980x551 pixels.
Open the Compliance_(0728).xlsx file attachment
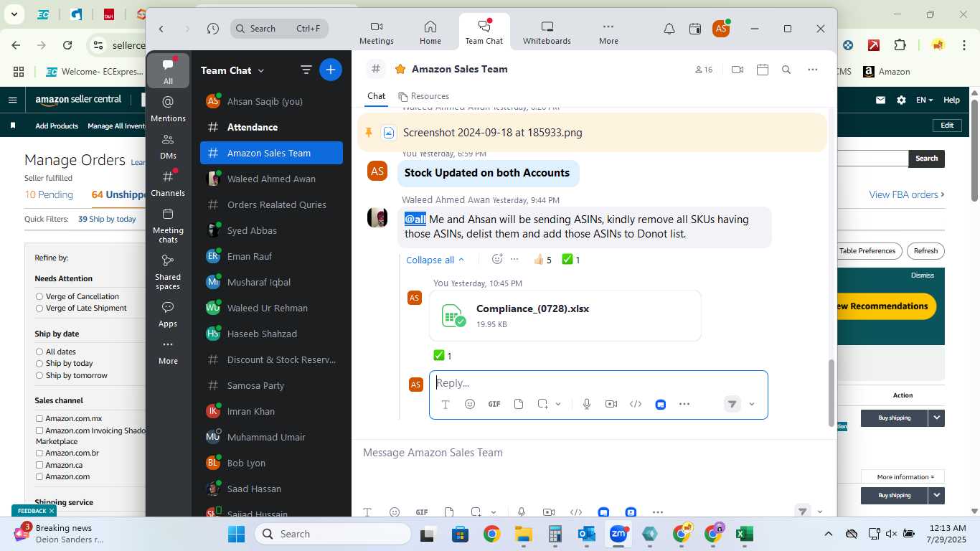tap(565, 316)
